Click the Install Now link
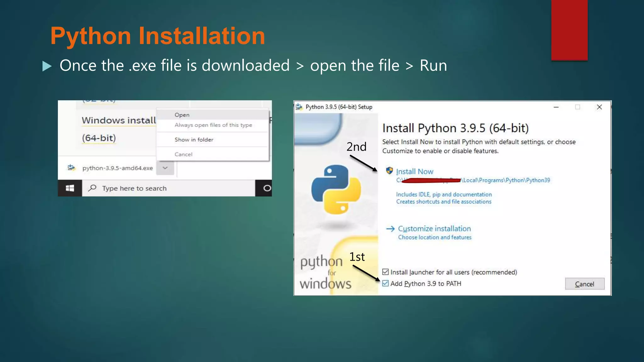Screen dimensions: 644x362 [x=414, y=172]
